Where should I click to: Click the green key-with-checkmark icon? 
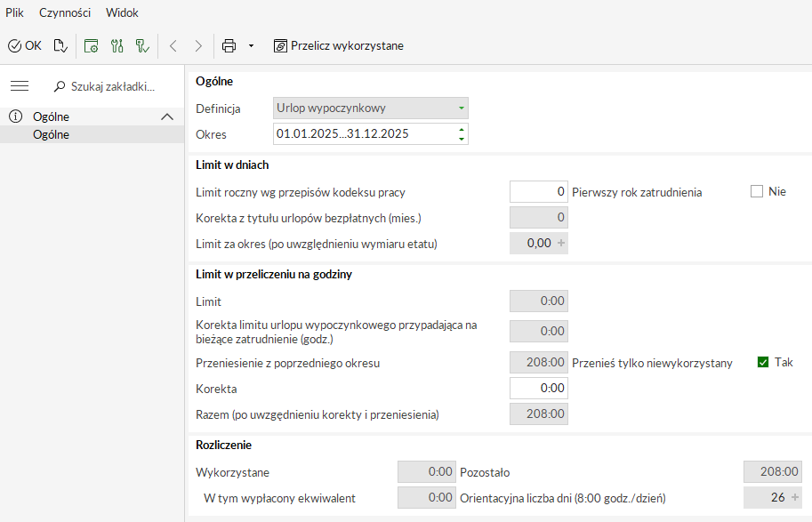(141, 45)
